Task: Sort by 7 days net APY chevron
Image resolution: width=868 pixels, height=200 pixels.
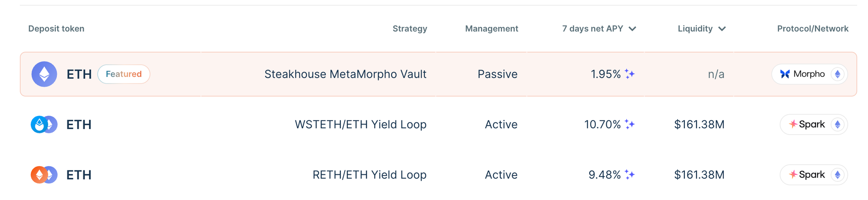Action: coord(632,29)
